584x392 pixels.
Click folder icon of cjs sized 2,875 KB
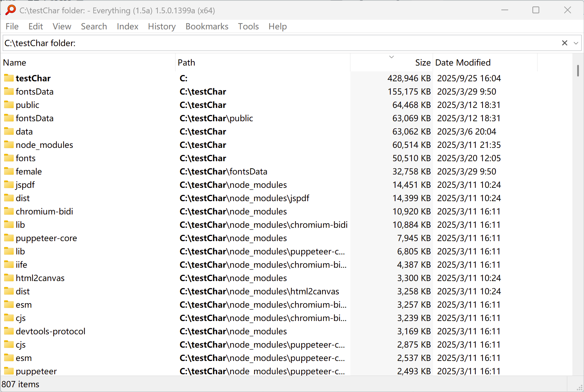(x=9, y=345)
